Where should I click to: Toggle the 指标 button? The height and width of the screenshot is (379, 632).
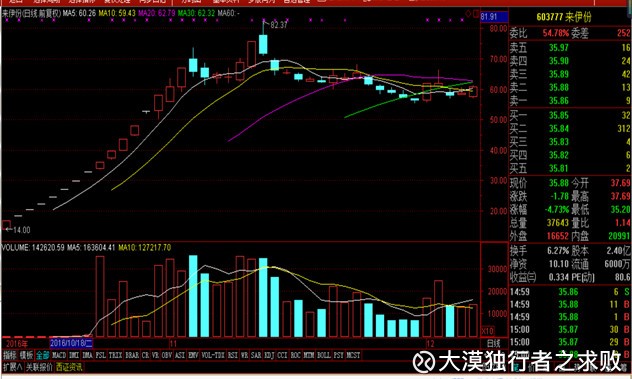click(10, 356)
